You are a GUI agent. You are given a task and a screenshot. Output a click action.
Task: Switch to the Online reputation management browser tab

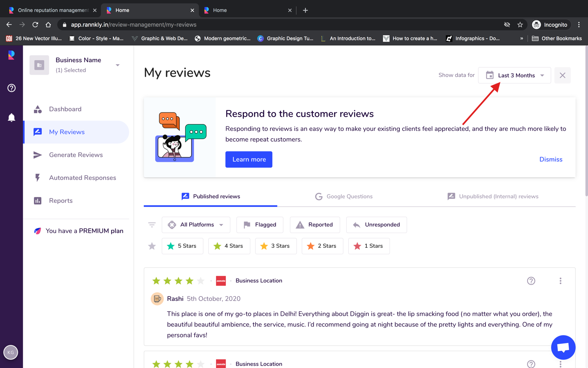tap(52, 10)
